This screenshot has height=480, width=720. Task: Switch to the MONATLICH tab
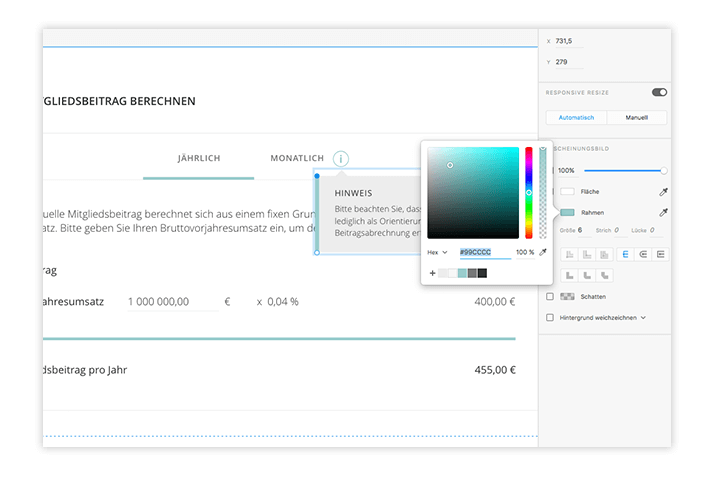297,158
